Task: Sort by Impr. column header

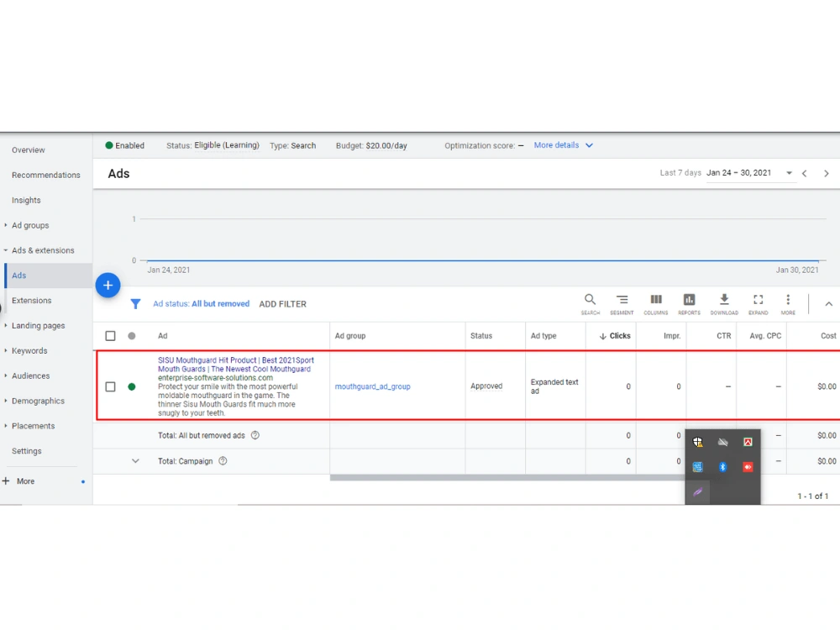Action: pyautogui.click(x=672, y=336)
